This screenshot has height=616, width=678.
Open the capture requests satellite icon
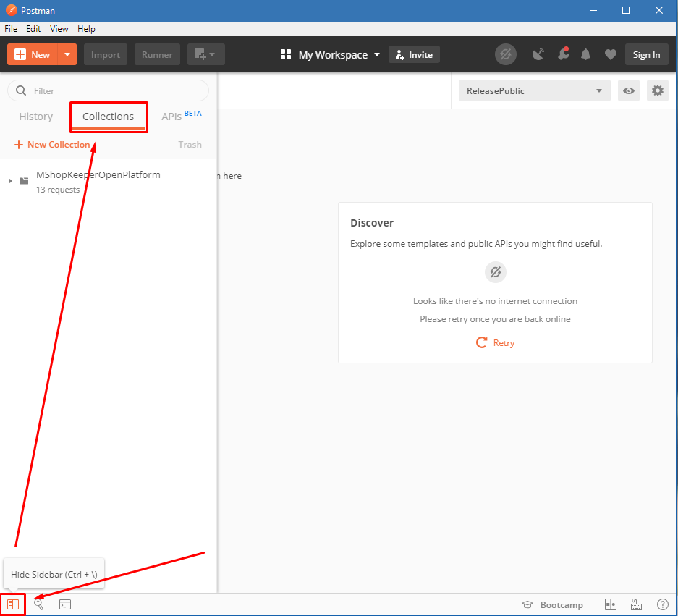point(538,54)
